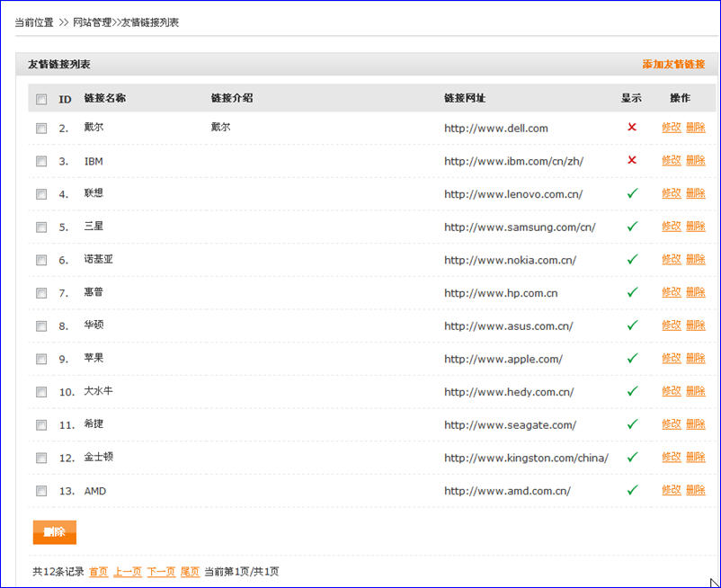Delete the 联想 link via 删除
Viewport: 721px width, 588px height.
tap(696, 193)
